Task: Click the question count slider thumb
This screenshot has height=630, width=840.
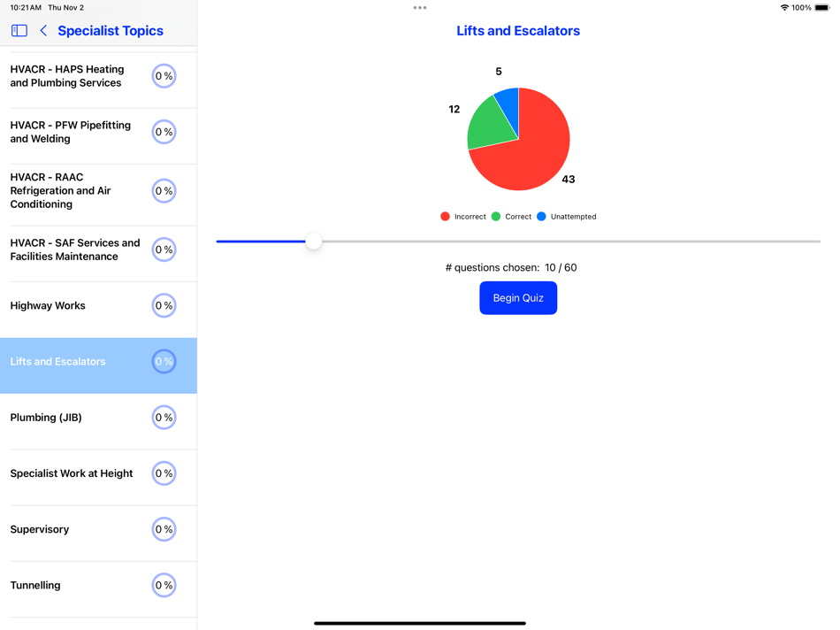Action: point(314,242)
